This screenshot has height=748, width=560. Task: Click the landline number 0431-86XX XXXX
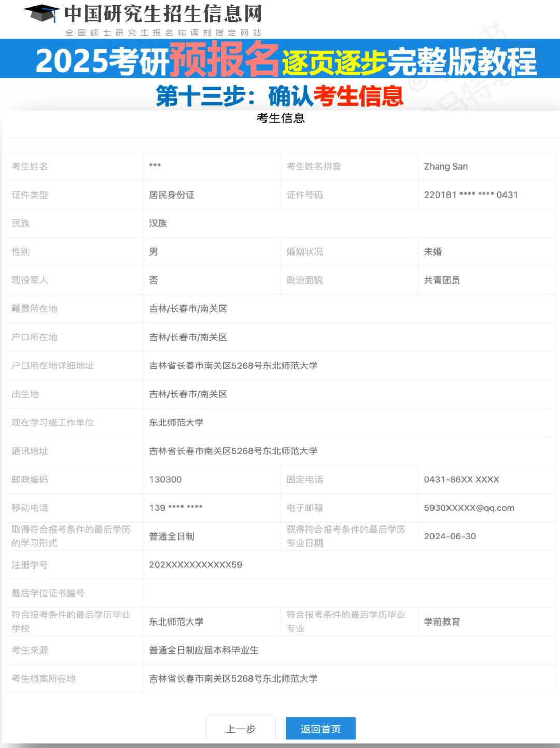click(x=461, y=480)
